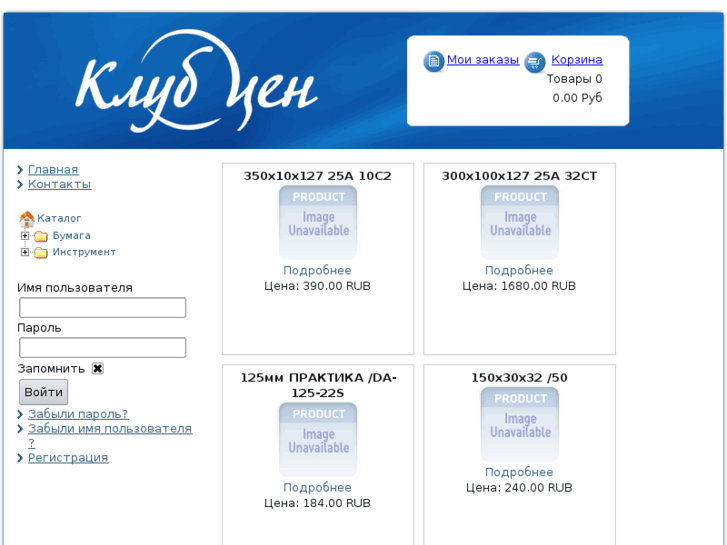This screenshot has width=727, height=545.
Task: Toggle the Запомнить checkbox
Action: (x=97, y=368)
